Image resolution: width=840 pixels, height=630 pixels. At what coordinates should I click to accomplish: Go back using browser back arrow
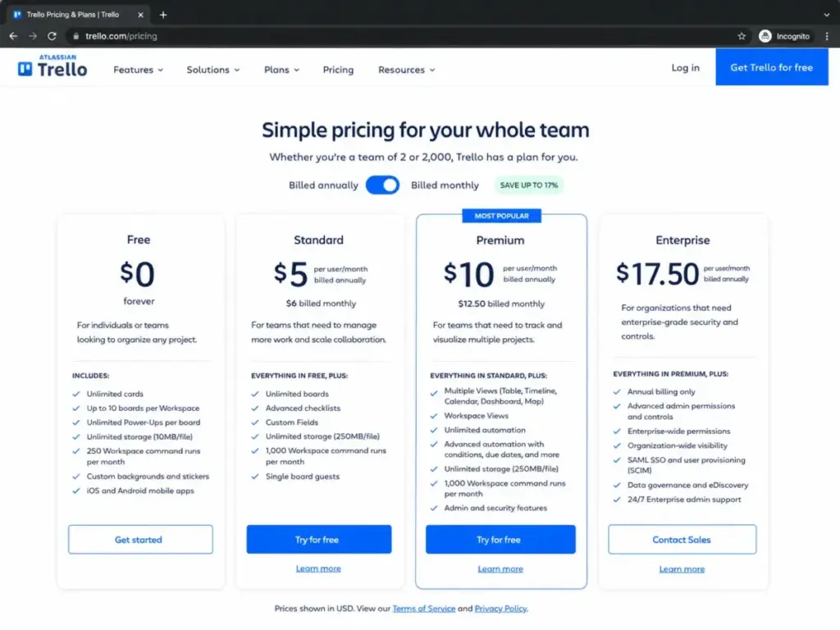[13, 36]
